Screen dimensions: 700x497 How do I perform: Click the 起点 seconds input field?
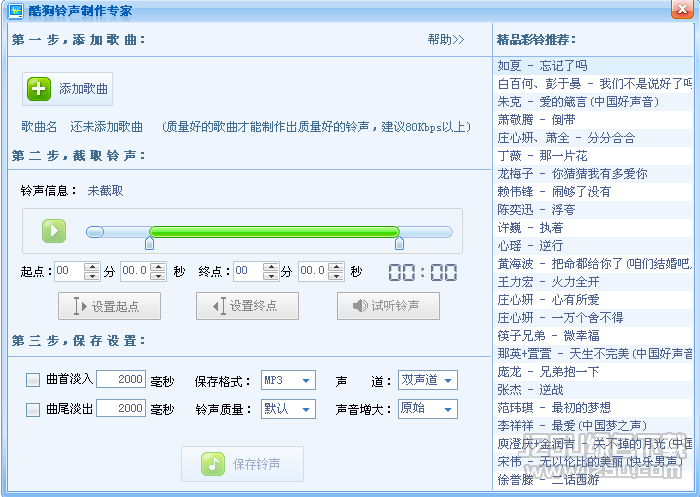point(136,271)
